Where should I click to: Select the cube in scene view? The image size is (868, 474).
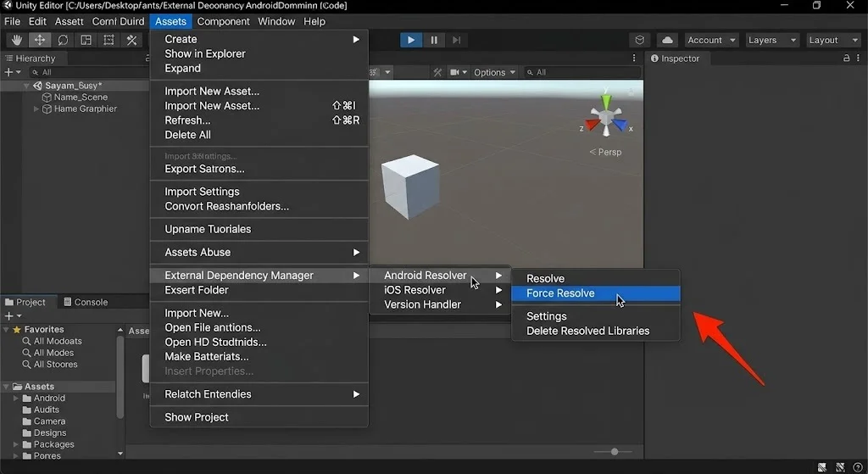tap(410, 187)
